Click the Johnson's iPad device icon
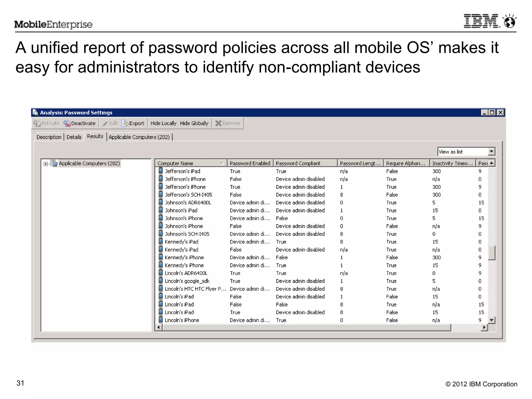 pyautogui.click(x=161, y=210)
